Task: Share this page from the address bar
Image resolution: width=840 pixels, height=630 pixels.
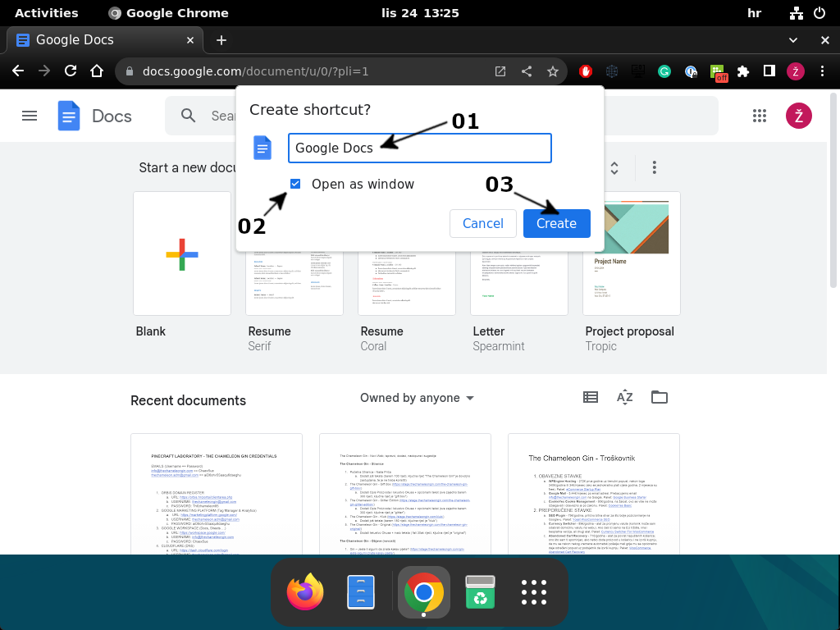Action: coord(527,71)
